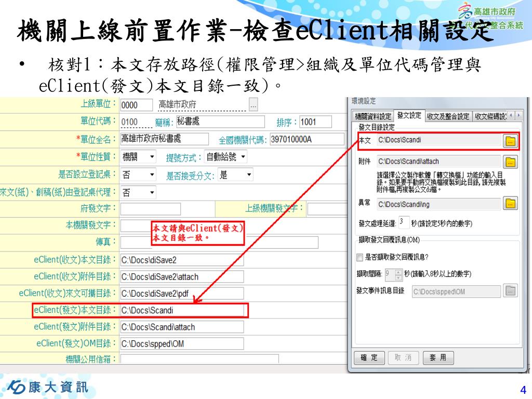This screenshot has width=532, height=399.
Task: Click 擷取間隔 spinner arrows
Action: (x=398, y=274)
